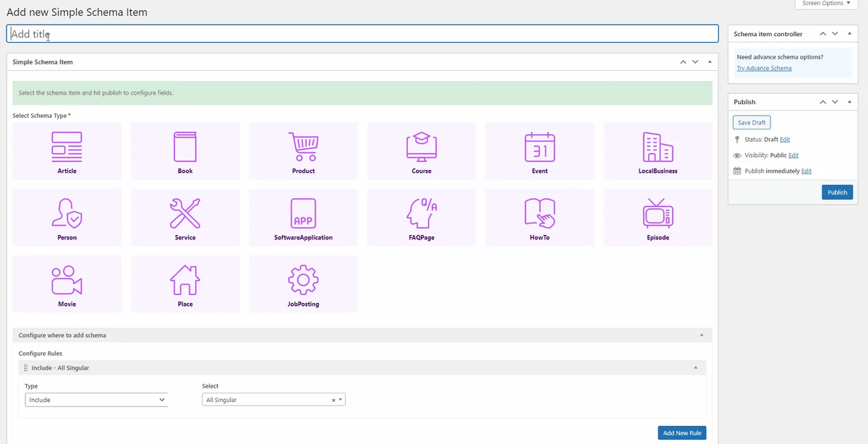Click the Publish button
Viewport: 868px width, 444px height.
point(837,192)
